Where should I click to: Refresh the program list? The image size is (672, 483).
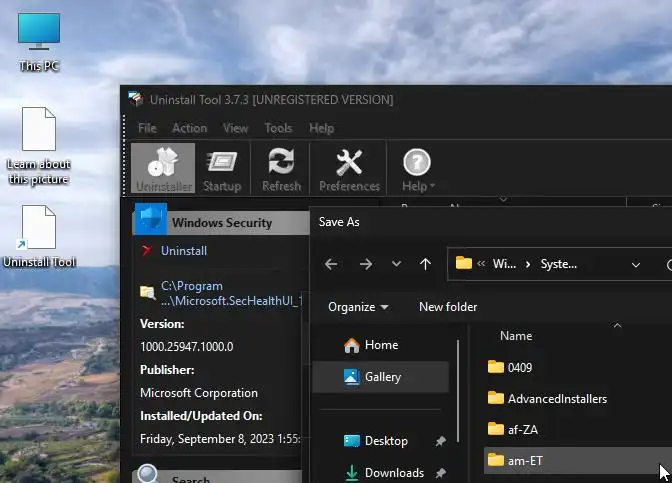click(x=282, y=168)
